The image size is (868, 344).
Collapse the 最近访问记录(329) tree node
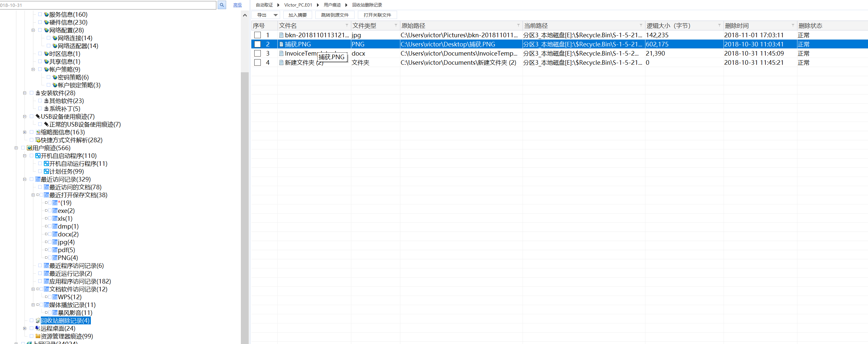point(25,180)
